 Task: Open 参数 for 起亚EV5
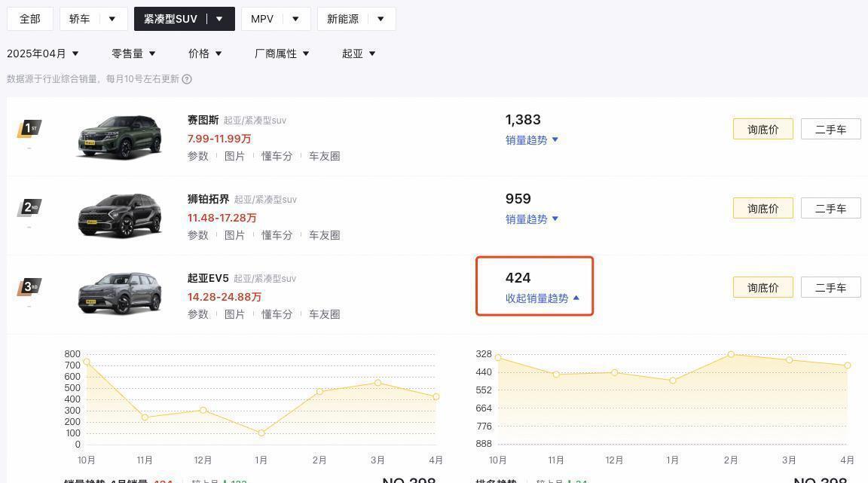coord(198,315)
